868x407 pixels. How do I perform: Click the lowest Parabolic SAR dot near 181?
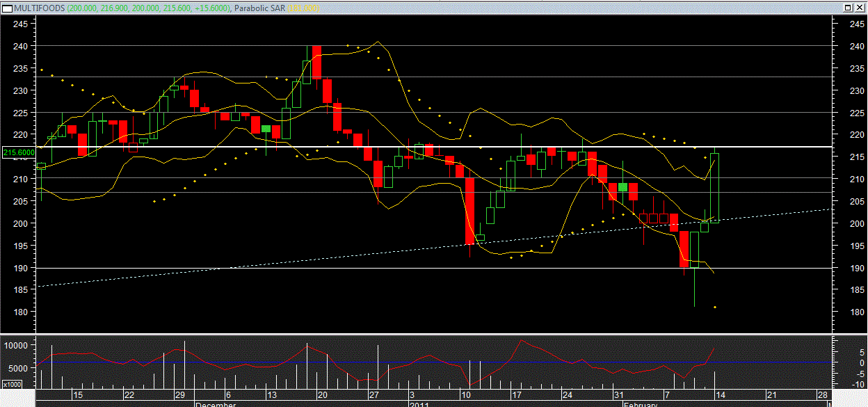[x=715, y=307]
